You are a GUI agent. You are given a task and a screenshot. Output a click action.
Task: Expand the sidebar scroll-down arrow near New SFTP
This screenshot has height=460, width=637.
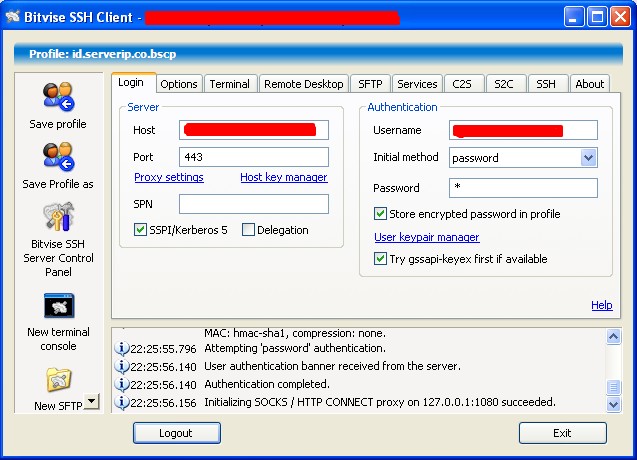coord(92,401)
